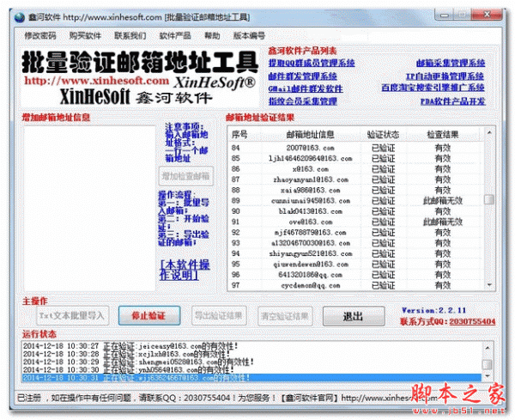The image size is (515, 420).
Task: Select log line timestamped 10:30:27
Action: [x=251, y=346]
